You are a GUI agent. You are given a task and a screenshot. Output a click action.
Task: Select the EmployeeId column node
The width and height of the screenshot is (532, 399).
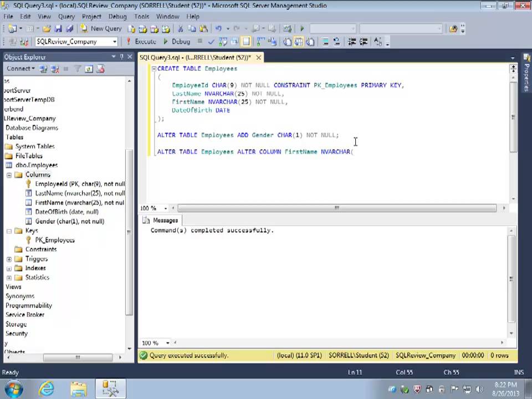[75, 184]
